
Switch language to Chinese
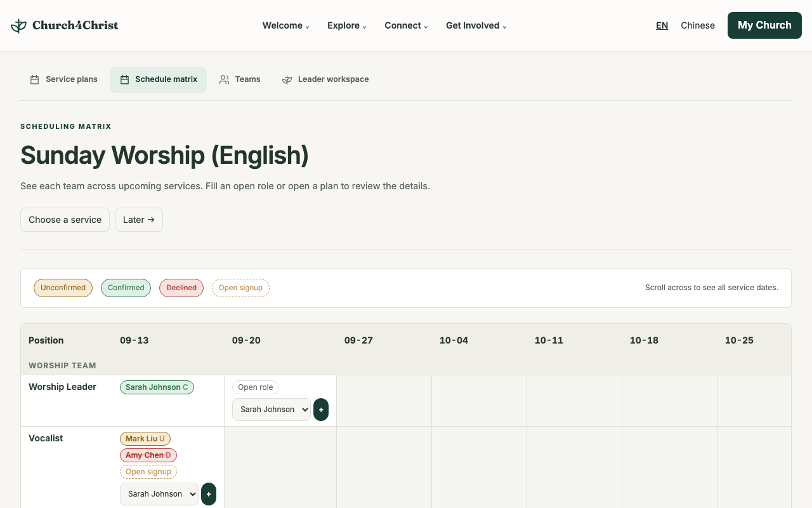(698, 25)
